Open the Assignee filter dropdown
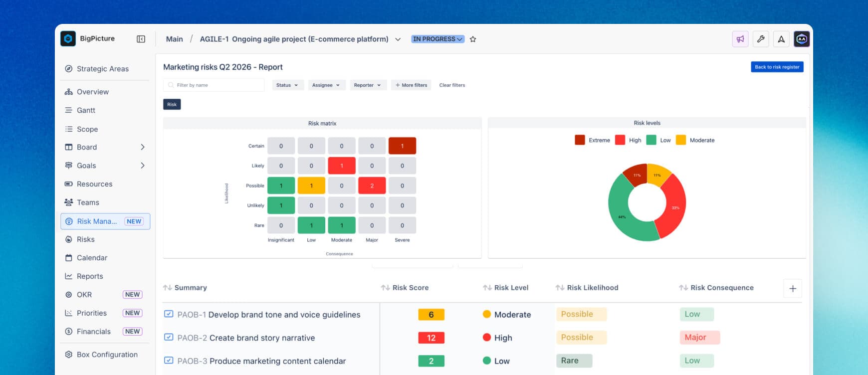This screenshot has height=375, width=868. click(326, 85)
